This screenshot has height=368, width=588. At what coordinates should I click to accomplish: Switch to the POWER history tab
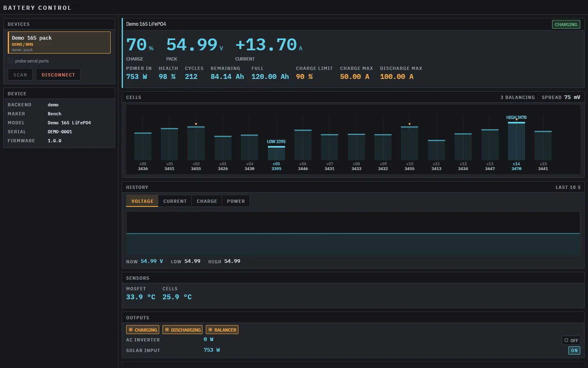[236, 201]
